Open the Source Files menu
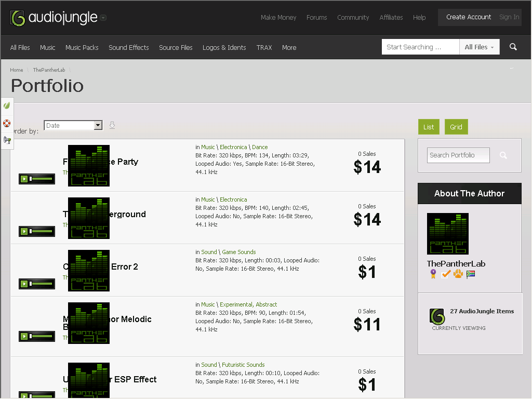Image resolution: width=532 pixels, height=399 pixels. pos(176,47)
